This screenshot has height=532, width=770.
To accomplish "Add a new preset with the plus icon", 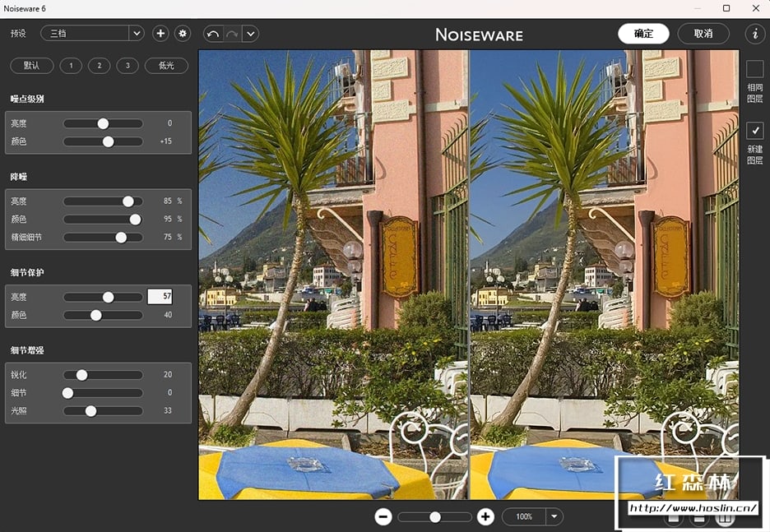I will pyautogui.click(x=160, y=34).
